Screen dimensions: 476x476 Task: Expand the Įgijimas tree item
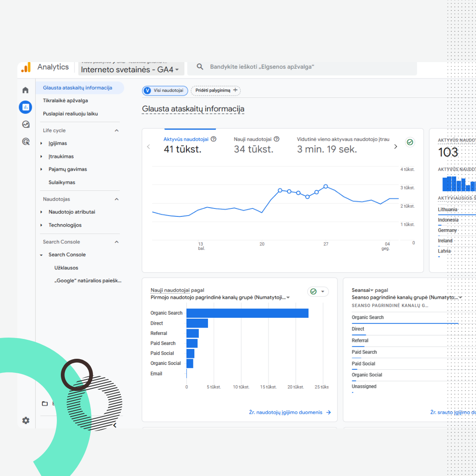click(x=41, y=143)
